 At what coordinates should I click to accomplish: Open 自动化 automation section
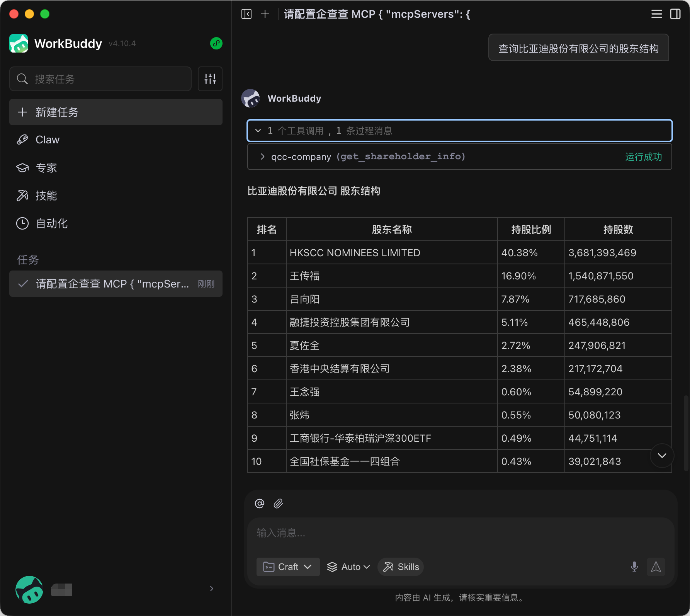coord(116,223)
